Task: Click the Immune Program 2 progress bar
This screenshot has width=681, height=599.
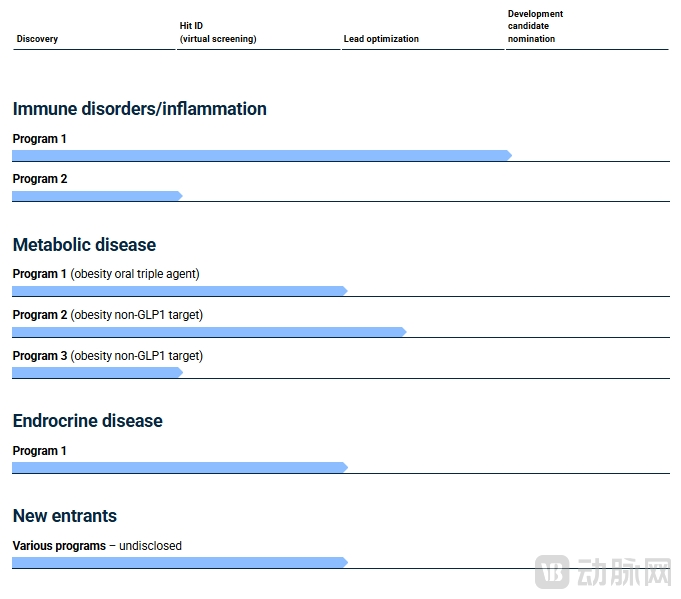Action: pos(97,196)
